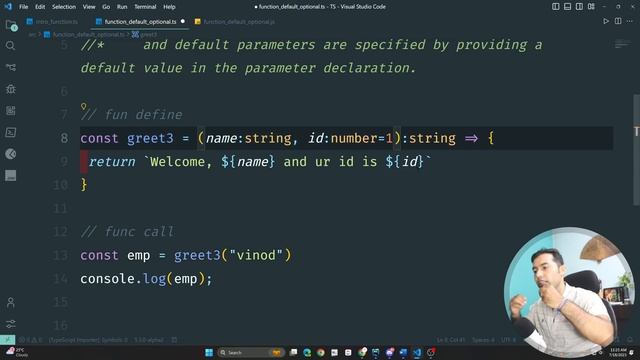Click the VS Code logo in title bar
Viewport: 640px width, 360px height.
pyautogui.click(x=8, y=7)
